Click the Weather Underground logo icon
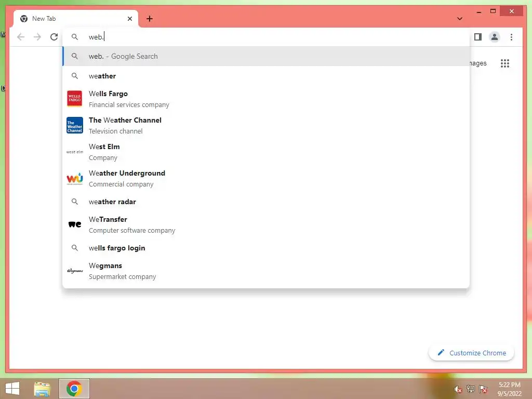The width and height of the screenshot is (532, 399). click(75, 178)
